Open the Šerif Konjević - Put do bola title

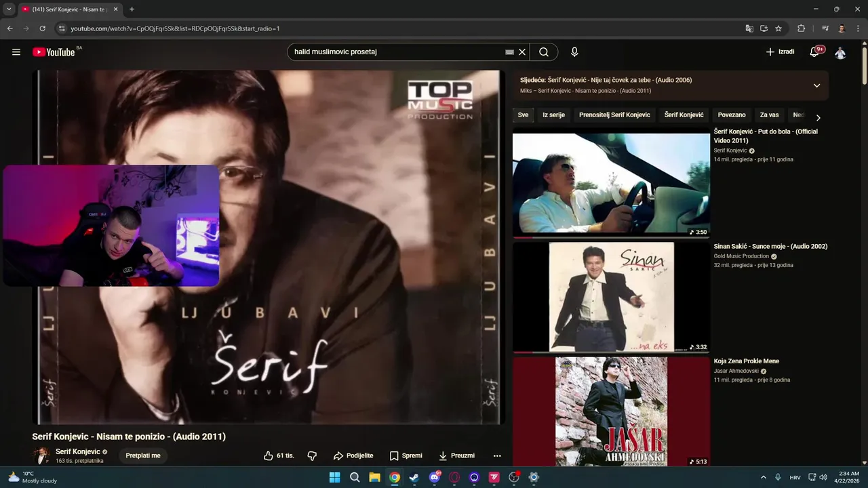tap(766, 136)
